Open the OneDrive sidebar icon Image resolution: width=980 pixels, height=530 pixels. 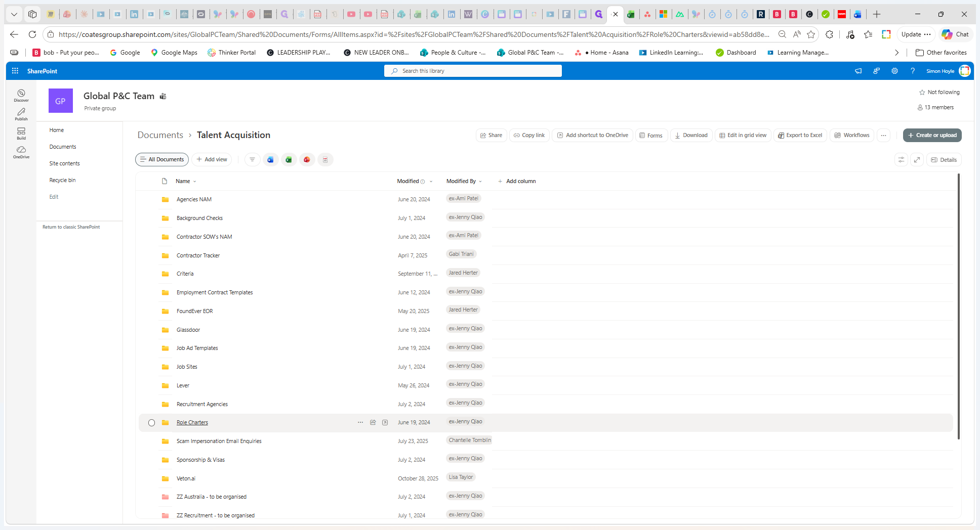click(21, 152)
